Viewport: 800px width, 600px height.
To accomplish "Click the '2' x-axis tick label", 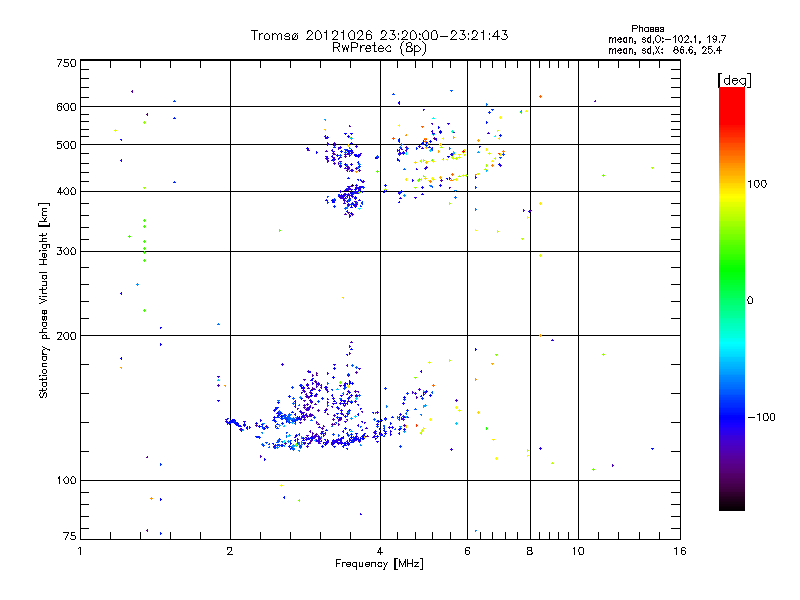I will [x=230, y=551].
